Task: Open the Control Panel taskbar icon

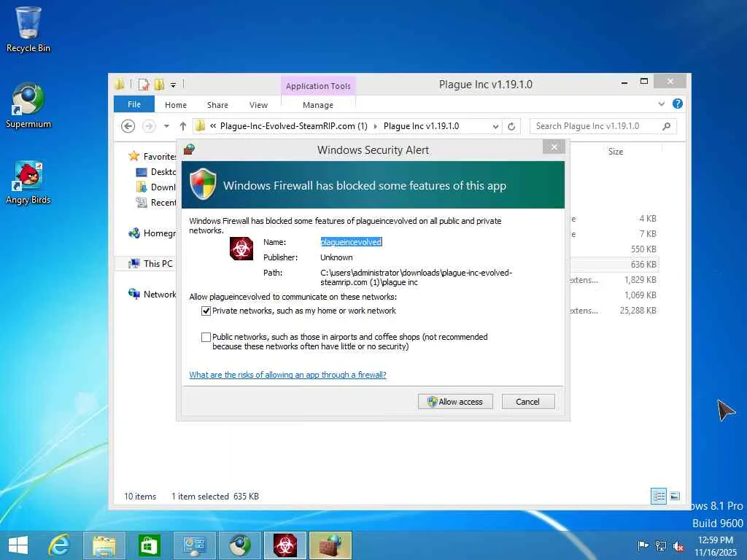Action: coord(194,545)
